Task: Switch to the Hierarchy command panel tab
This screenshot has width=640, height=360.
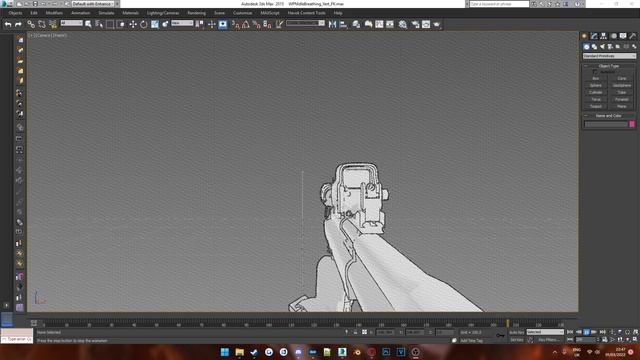Action: (x=604, y=36)
